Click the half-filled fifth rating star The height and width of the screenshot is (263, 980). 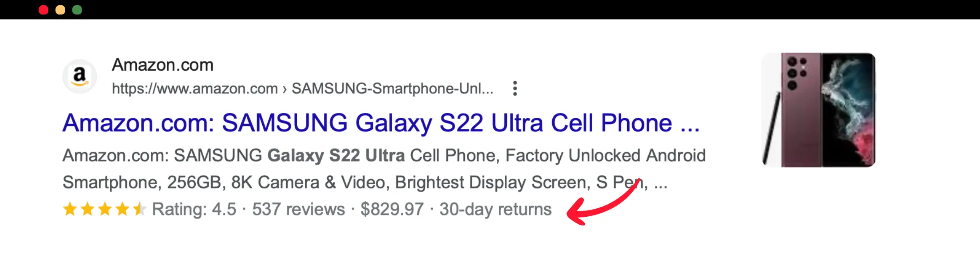click(139, 209)
